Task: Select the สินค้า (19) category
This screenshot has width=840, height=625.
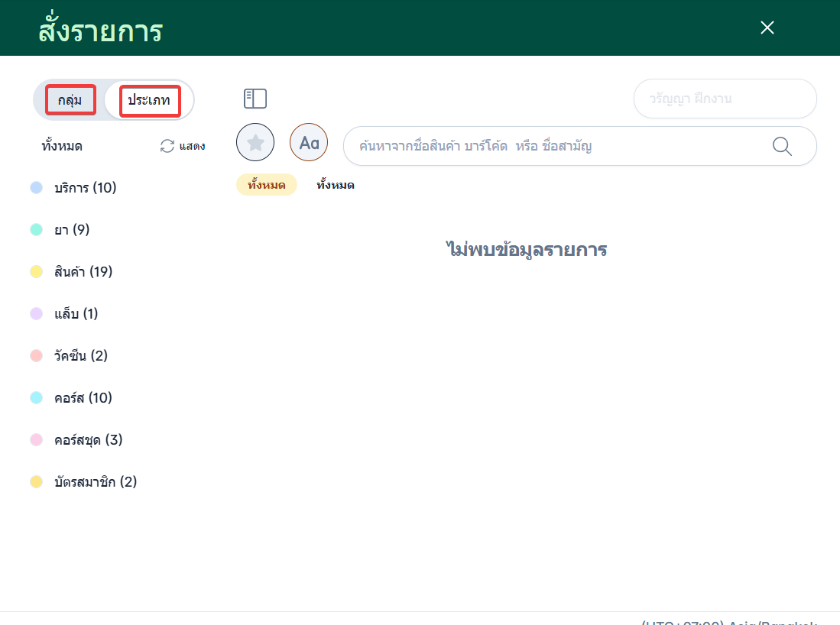Action: pos(83,271)
